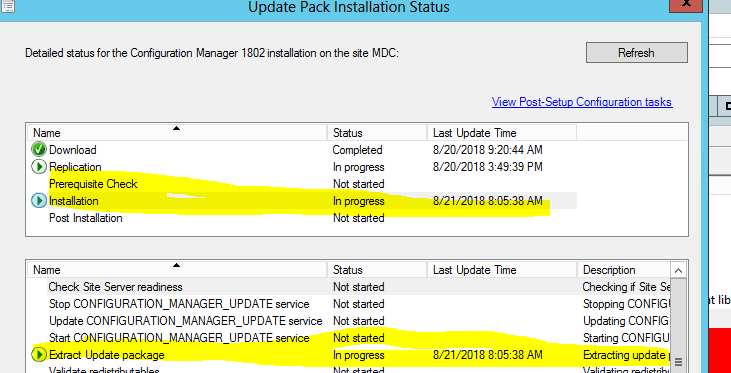The width and height of the screenshot is (731, 373).
Task: Select the Installation row
Action: coord(302,201)
